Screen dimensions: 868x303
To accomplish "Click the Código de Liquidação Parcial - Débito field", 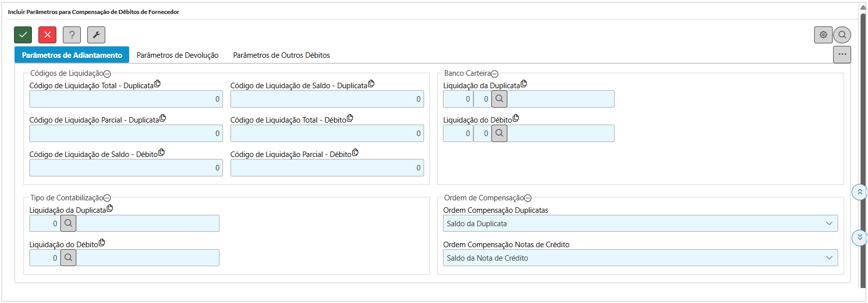I will tap(327, 168).
